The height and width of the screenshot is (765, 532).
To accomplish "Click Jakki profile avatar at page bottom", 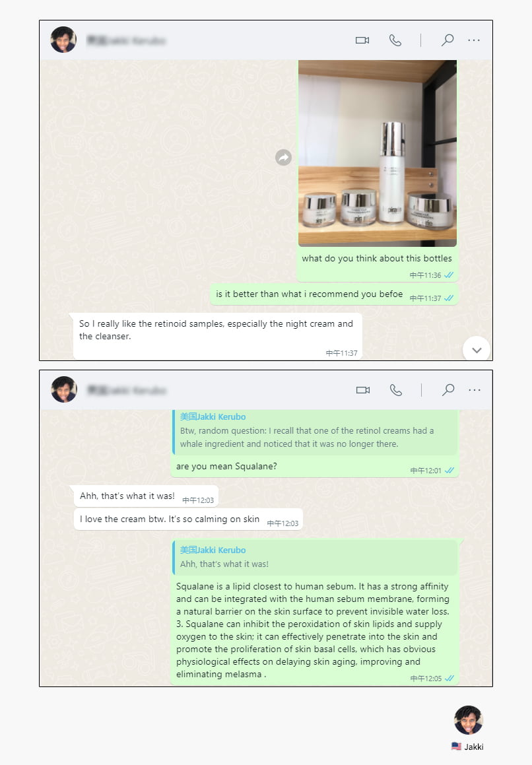I will point(469,719).
